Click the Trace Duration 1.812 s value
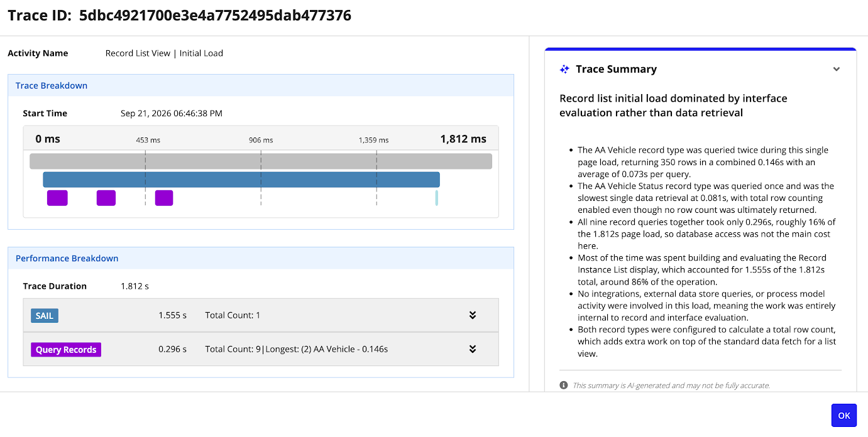 (x=135, y=286)
